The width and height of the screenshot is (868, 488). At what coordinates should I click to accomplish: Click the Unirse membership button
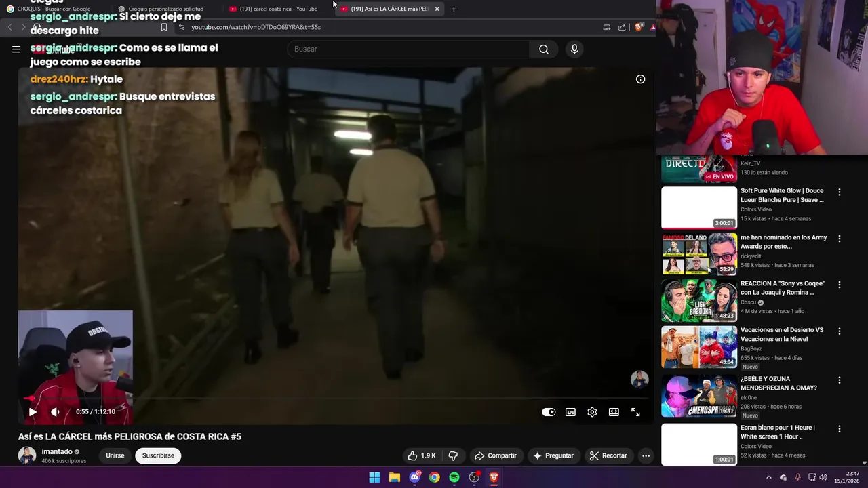click(x=115, y=455)
